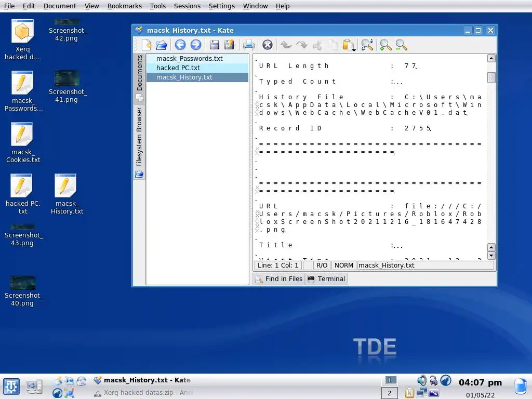Click the editor scrollbar down arrow at bottom
532x399 pixels.
pos(491,256)
